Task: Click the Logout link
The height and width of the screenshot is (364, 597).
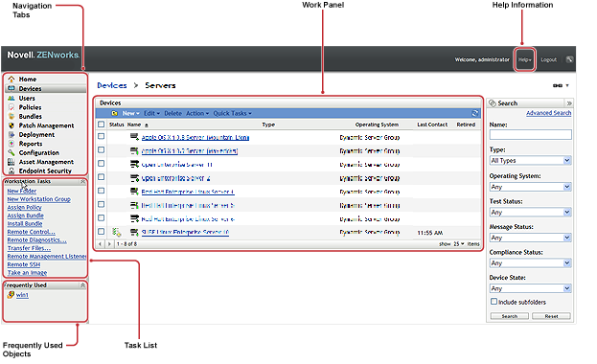Action: point(549,59)
